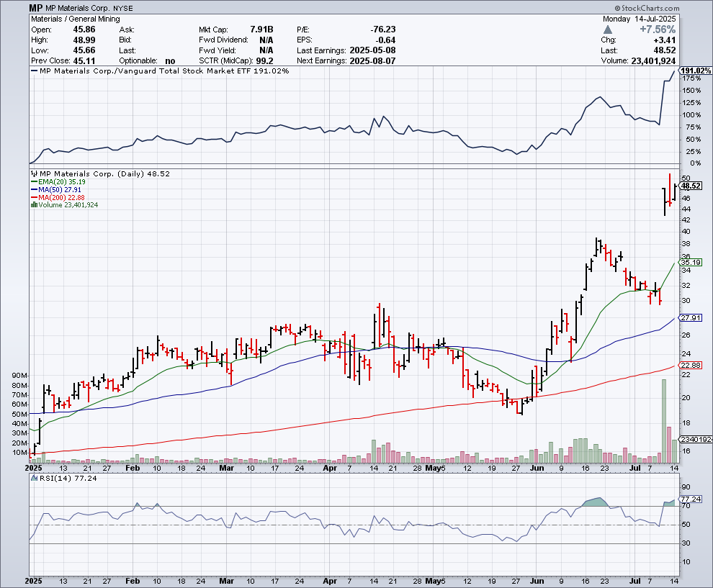Screen dimensions: 713x588
Task: Select the Open value 45.86
Action: point(84,30)
